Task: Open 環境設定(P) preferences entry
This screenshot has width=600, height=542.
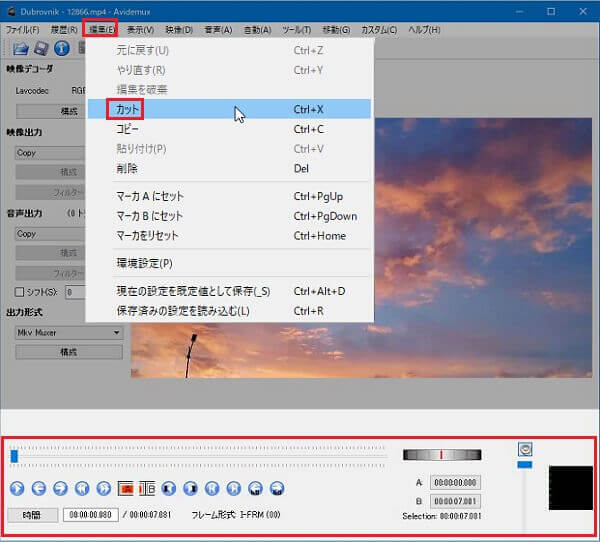Action: 229,263
